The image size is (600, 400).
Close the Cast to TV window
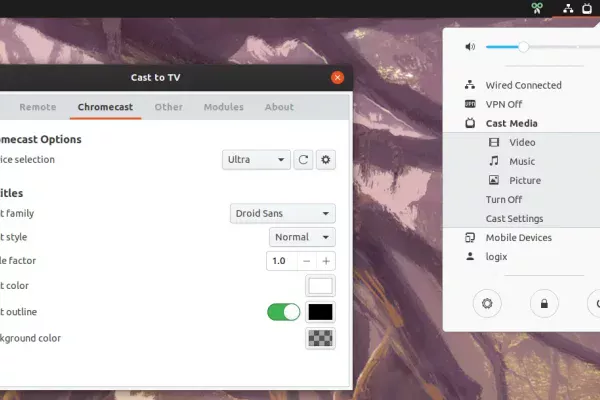pyautogui.click(x=338, y=78)
